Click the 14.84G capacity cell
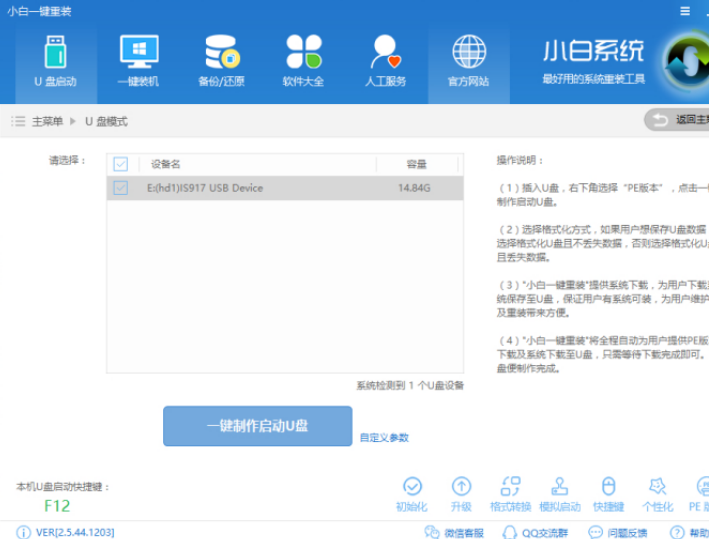 click(x=414, y=188)
